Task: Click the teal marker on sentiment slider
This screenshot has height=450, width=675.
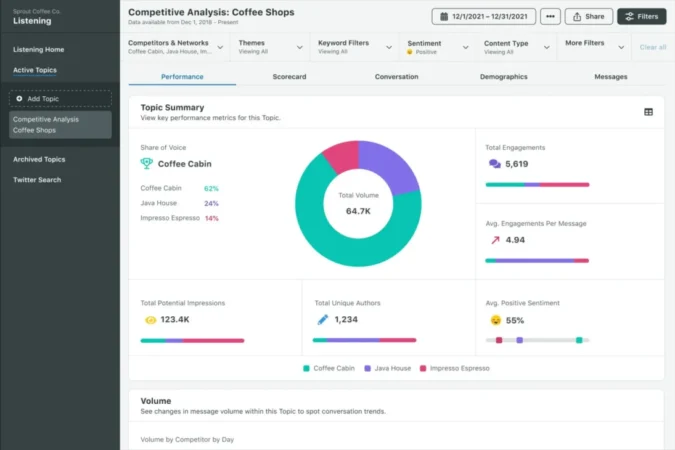Action: [579, 340]
